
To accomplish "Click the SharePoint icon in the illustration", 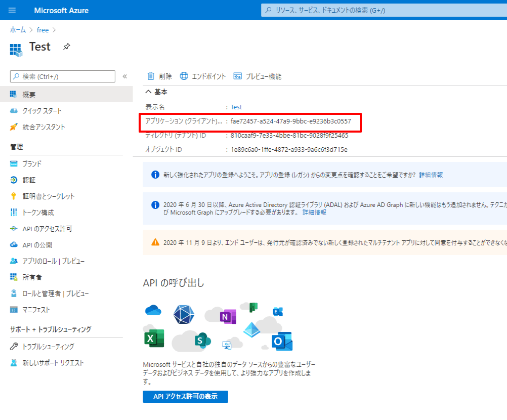I will 202,340.
